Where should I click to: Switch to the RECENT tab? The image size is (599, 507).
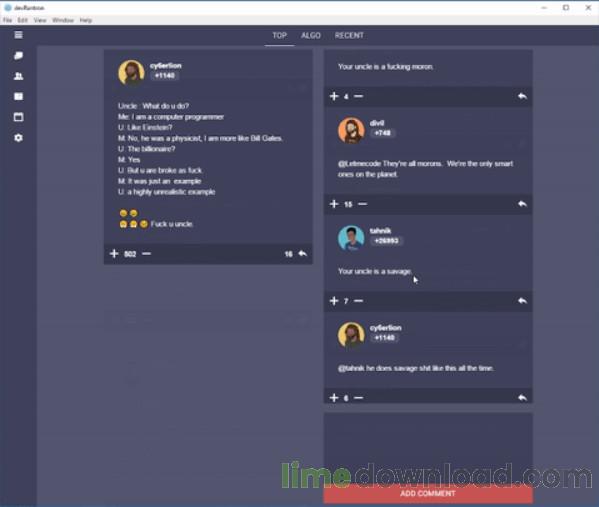pos(349,36)
